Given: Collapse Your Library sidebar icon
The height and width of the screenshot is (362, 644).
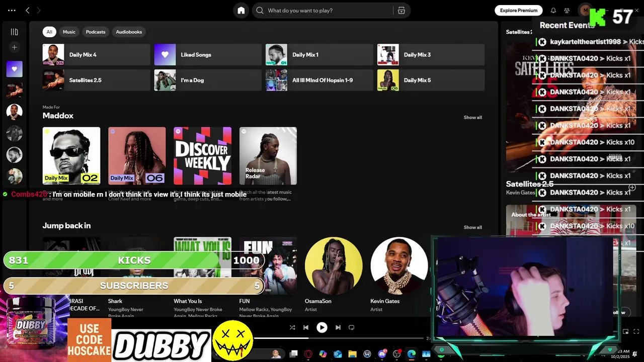Looking at the screenshot, I should [14, 32].
